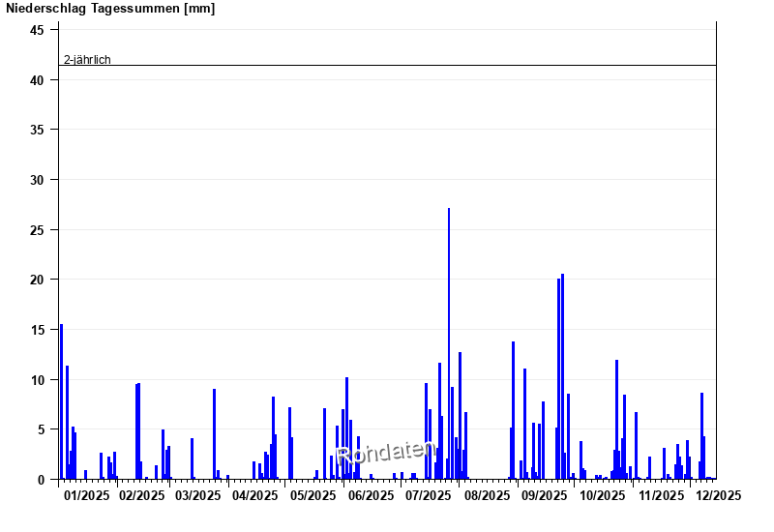Select the 05/2025 month label
The width and height of the screenshot is (774, 532).
point(313,496)
